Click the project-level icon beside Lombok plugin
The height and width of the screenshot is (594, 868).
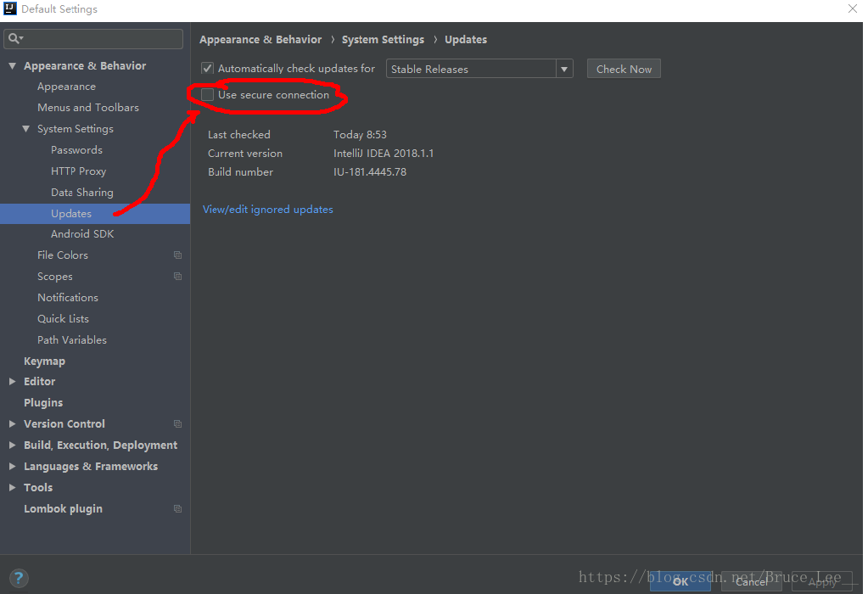point(177,509)
